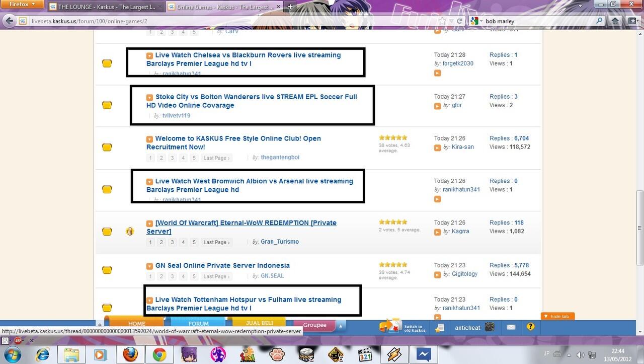Open the search engine selector dropdown
This screenshot has height=364, width=644.
pos(476,21)
